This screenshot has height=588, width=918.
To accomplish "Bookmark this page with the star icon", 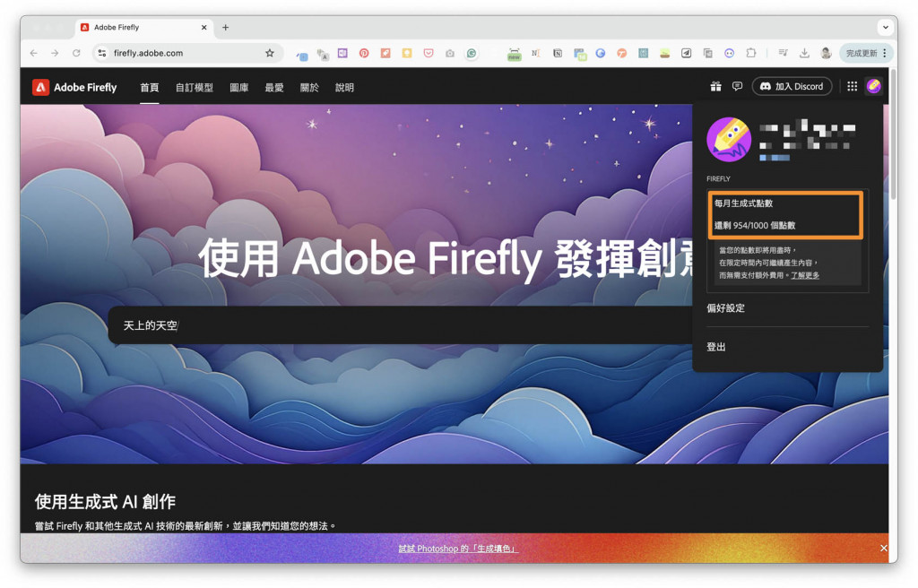I will tap(269, 53).
